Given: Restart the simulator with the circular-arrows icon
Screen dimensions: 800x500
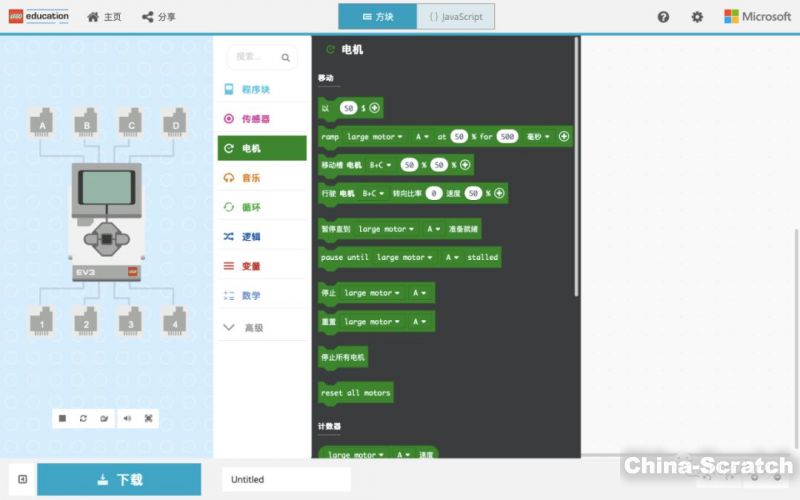Looking at the screenshot, I should point(84,418).
